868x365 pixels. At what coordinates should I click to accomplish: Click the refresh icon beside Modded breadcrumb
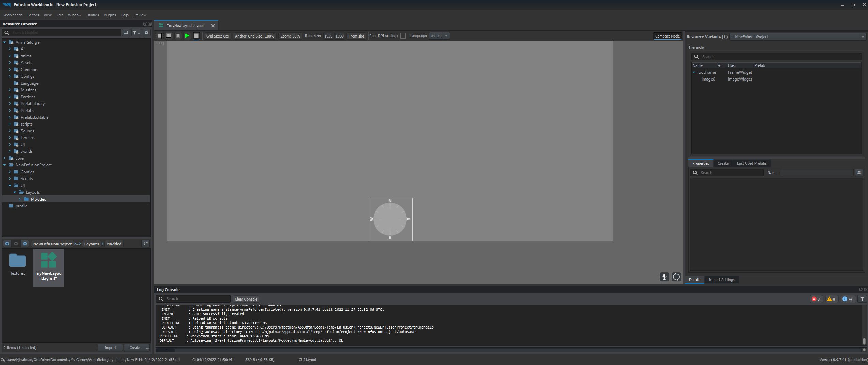tap(146, 244)
